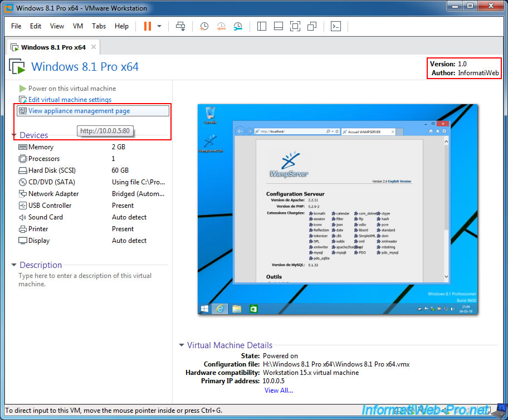This screenshot has height=420, width=508.
Task: Select the Windows 8.1 Pro x64 tab
Action: point(53,47)
